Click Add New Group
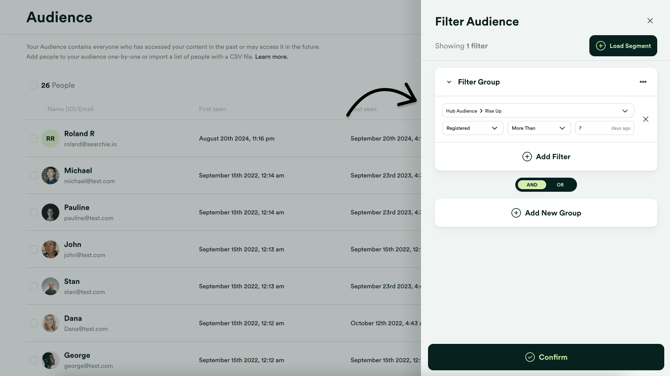The width and height of the screenshot is (670, 376). click(546, 213)
